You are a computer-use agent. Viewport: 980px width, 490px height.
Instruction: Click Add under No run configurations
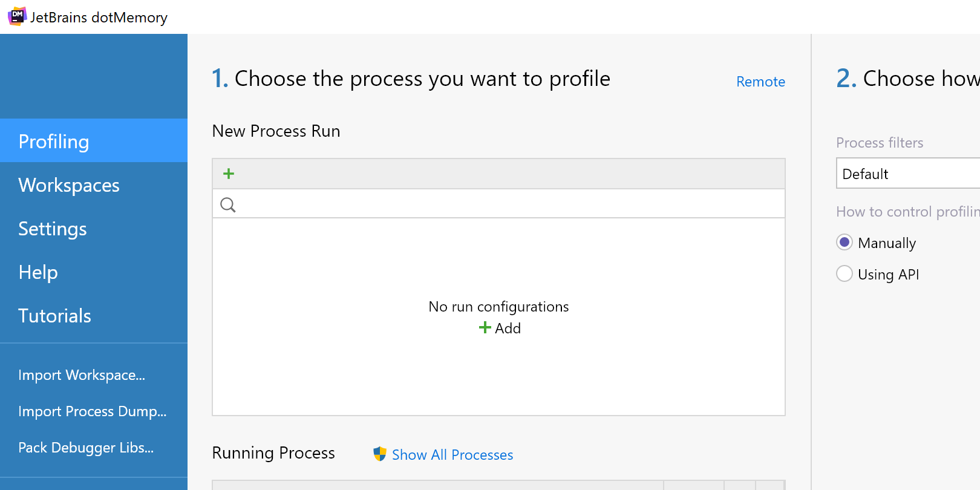507,328
